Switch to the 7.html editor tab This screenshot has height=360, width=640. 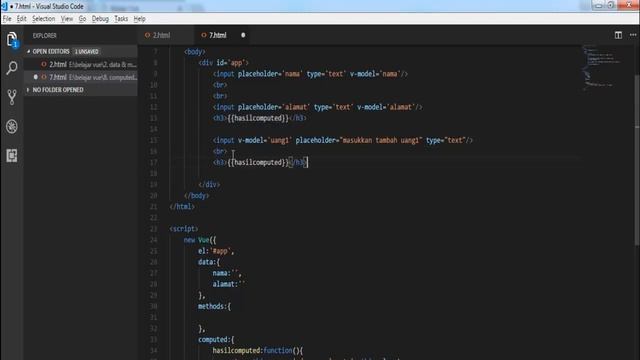(223, 35)
